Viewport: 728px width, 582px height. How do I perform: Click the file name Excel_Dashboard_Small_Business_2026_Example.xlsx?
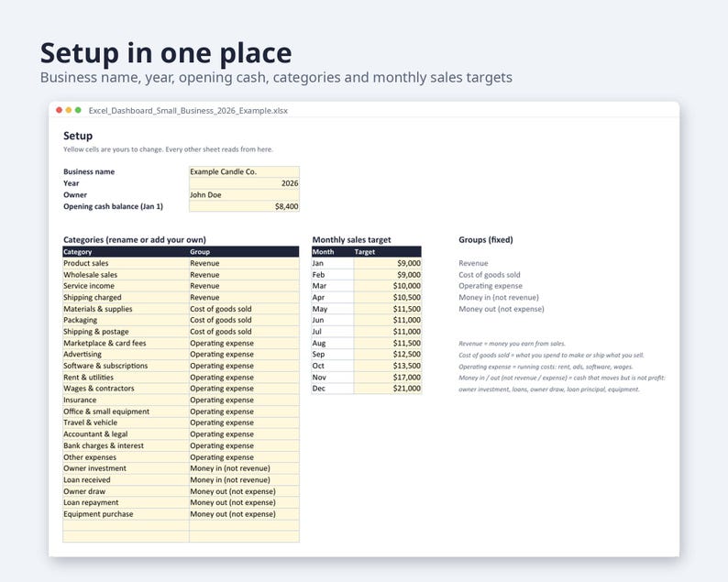[x=188, y=111]
